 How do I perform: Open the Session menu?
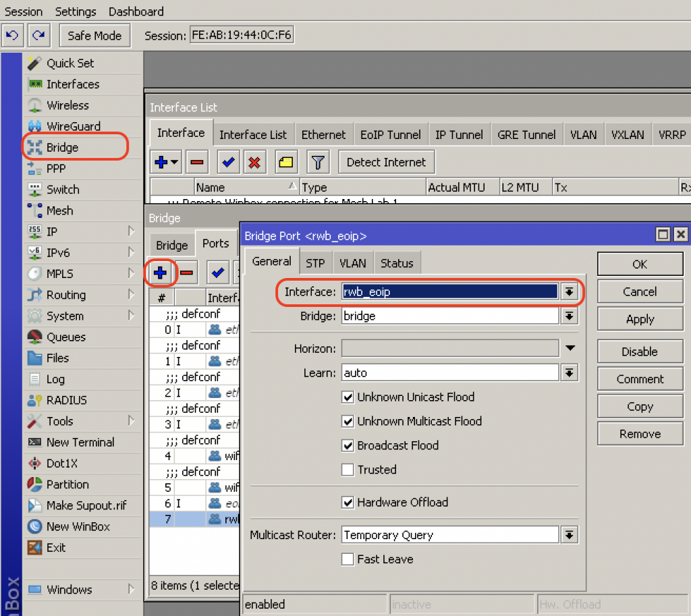24,11
